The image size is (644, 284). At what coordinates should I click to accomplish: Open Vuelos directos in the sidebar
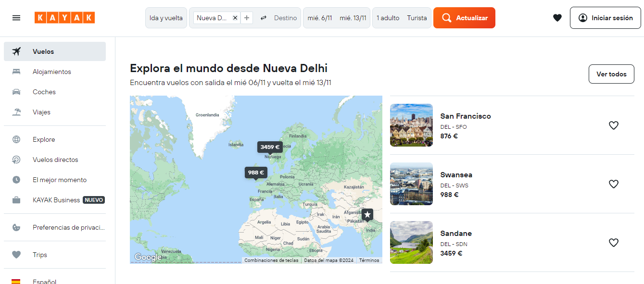click(55, 160)
